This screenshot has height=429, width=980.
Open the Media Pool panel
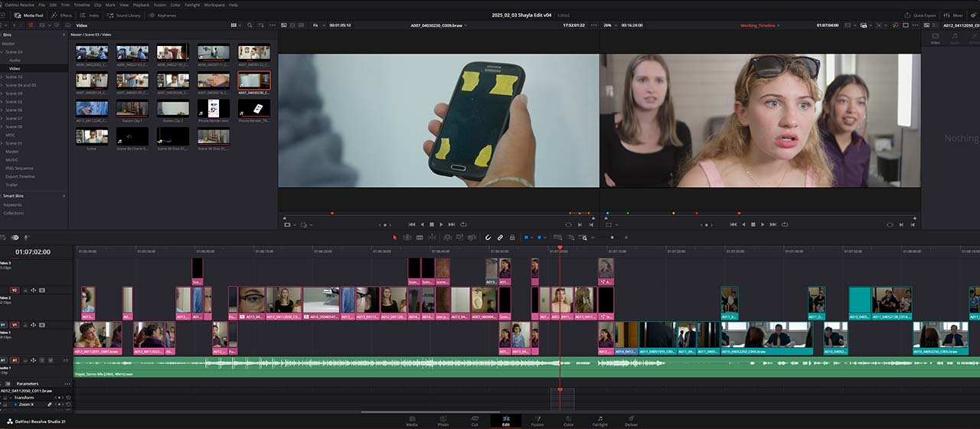tap(29, 15)
